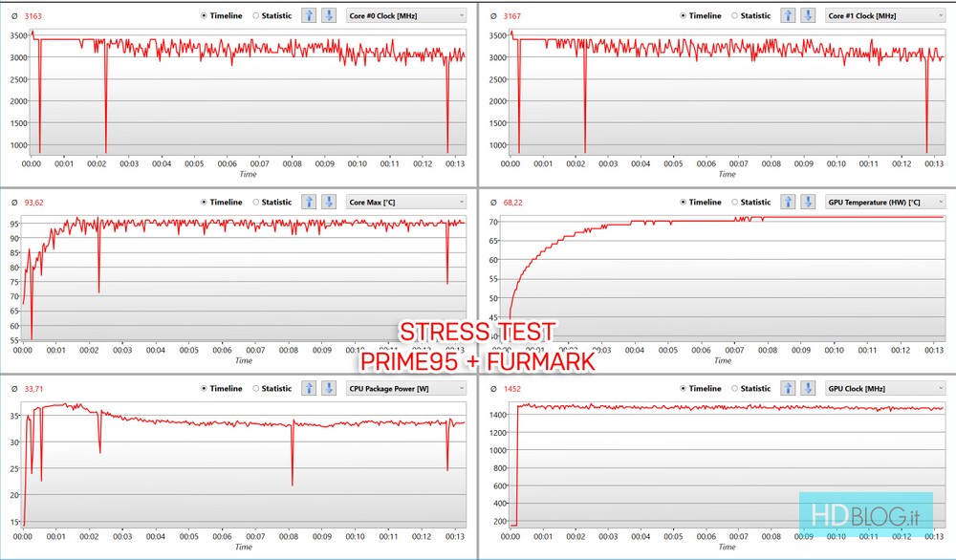
Task: Click the average symbol in Core Max panel
Action: [14, 203]
